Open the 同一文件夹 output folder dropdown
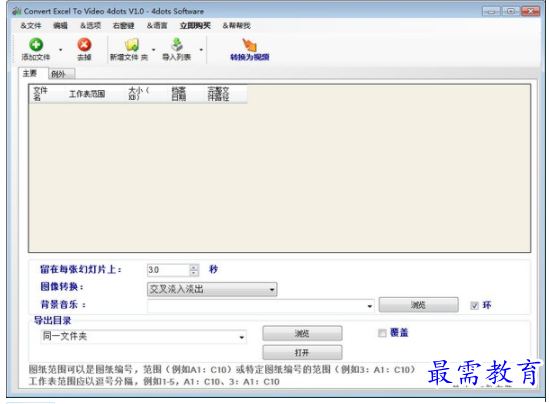This screenshot has width=549, height=404. [x=144, y=336]
